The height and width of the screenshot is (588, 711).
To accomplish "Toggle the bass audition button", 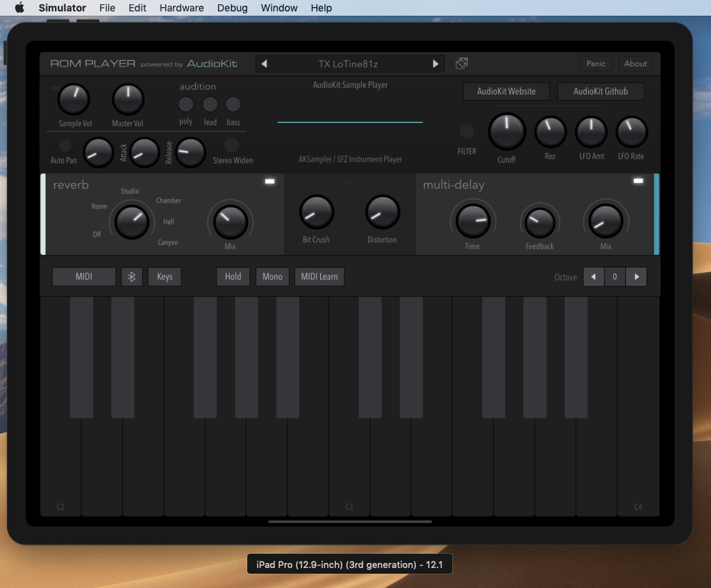I will [x=233, y=104].
